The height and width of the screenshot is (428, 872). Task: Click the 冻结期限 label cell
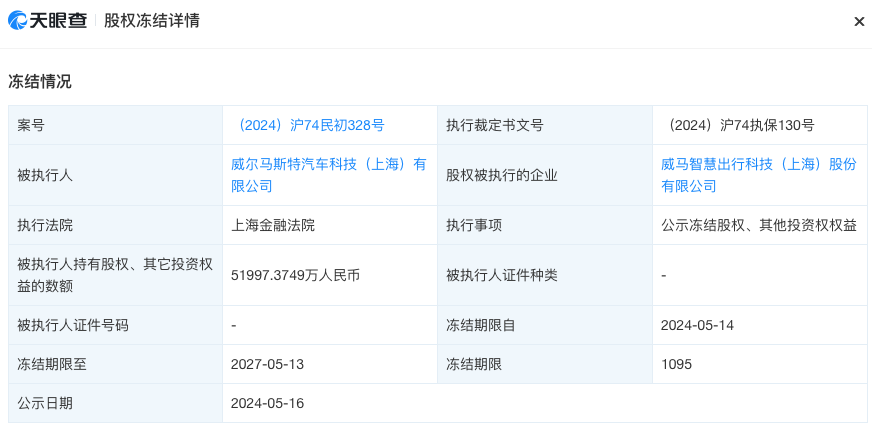[545, 364]
